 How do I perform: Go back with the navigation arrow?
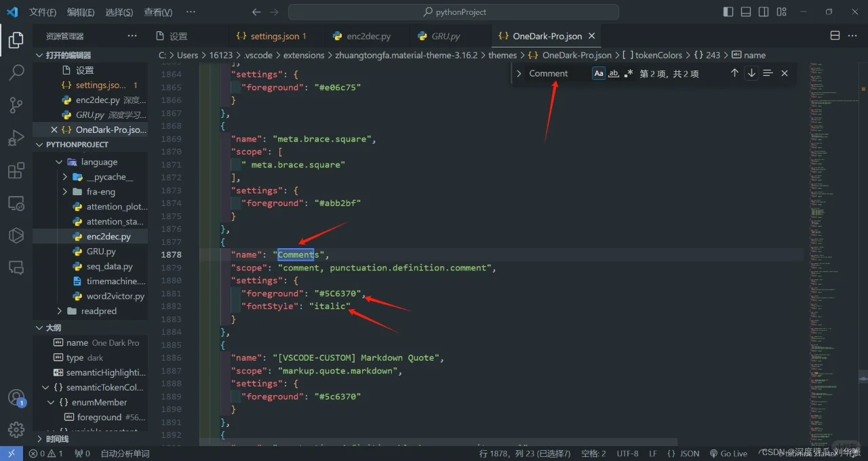click(256, 12)
